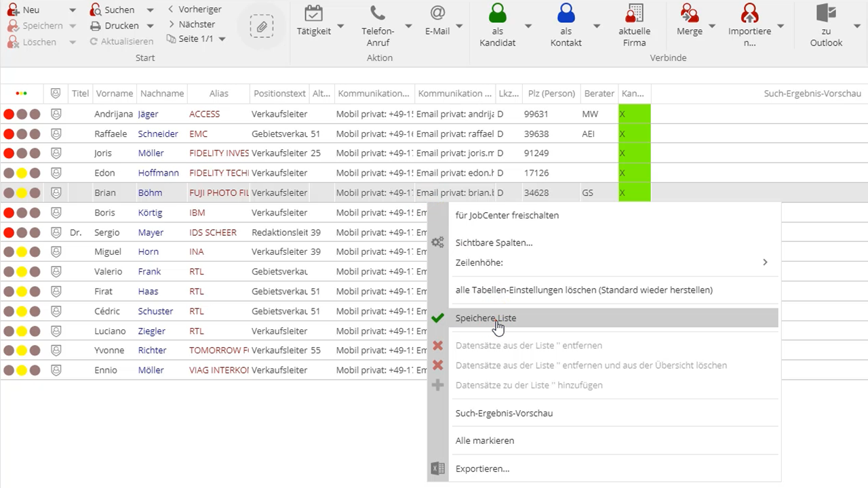Click the Berater column header
The width and height of the screenshot is (868, 488).
[x=599, y=94]
